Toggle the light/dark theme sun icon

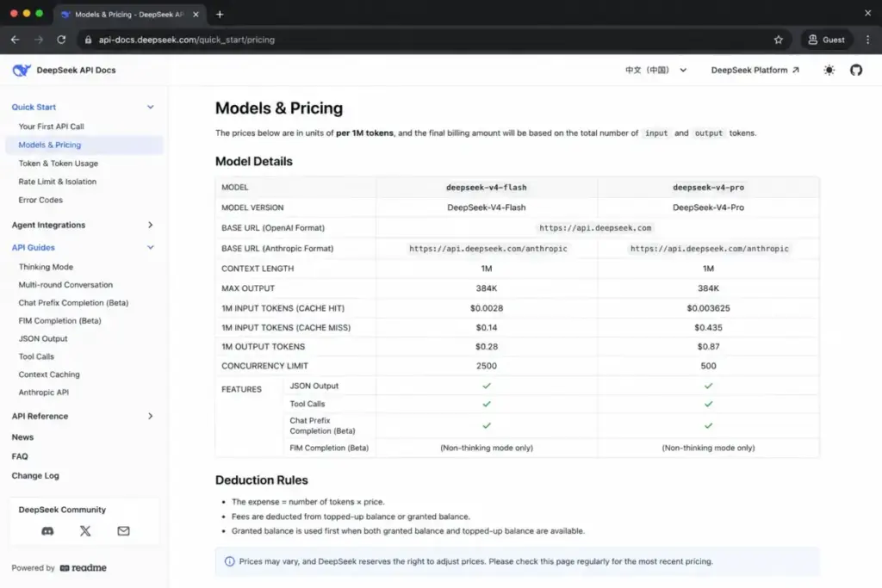pos(829,71)
